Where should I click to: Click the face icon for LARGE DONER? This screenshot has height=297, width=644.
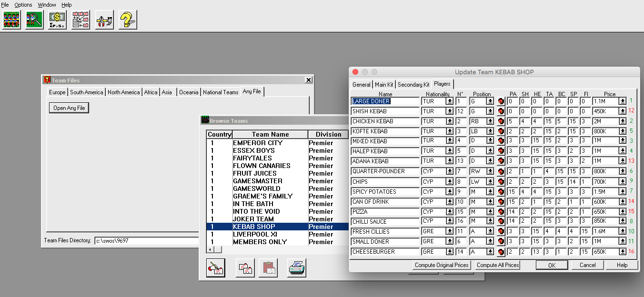tap(501, 101)
